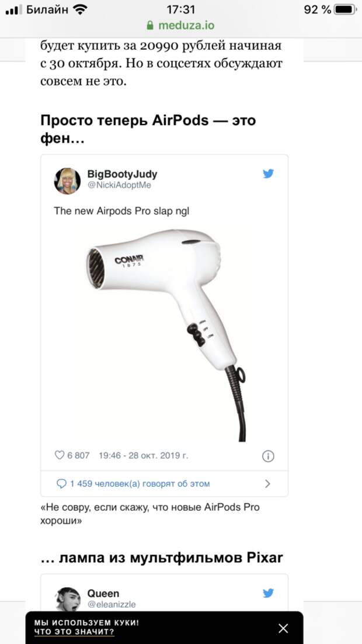The height and width of the screenshot is (644, 362).
Task: Like the tweet via heart icon
Action: (x=60, y=455)
